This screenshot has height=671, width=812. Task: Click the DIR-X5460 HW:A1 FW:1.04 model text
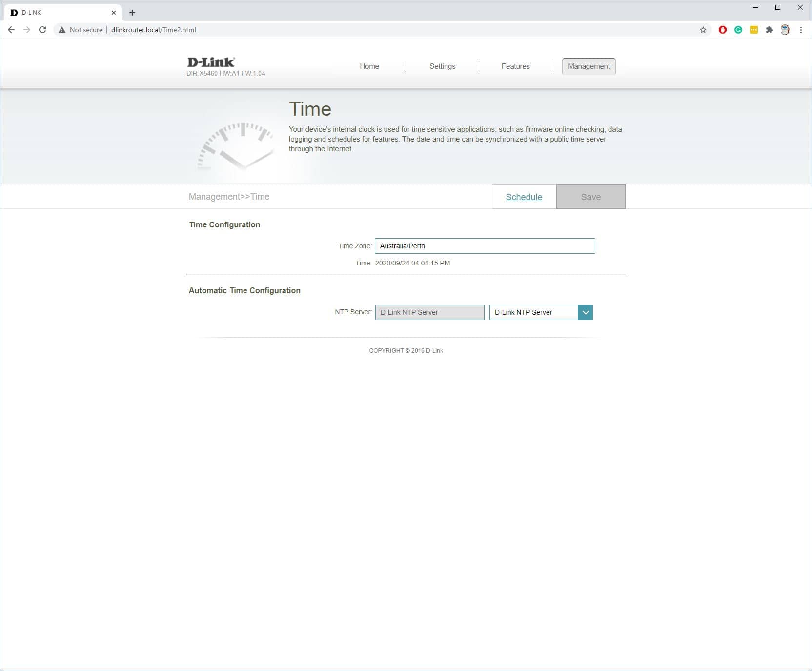tap(226, 73)
